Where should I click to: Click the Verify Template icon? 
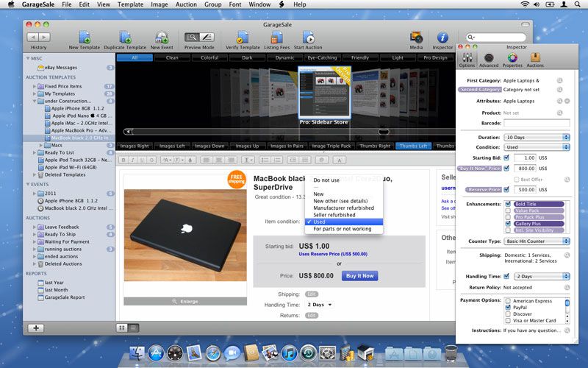242,37
